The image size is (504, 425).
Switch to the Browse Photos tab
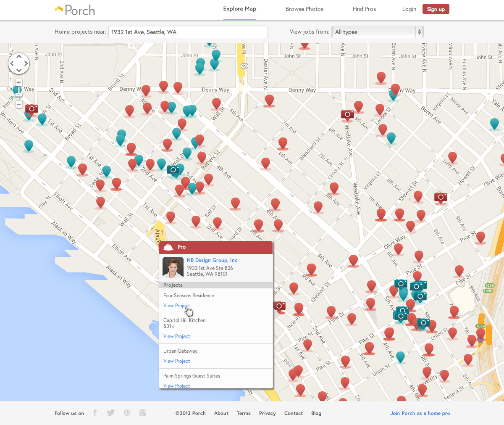[304, 9]
